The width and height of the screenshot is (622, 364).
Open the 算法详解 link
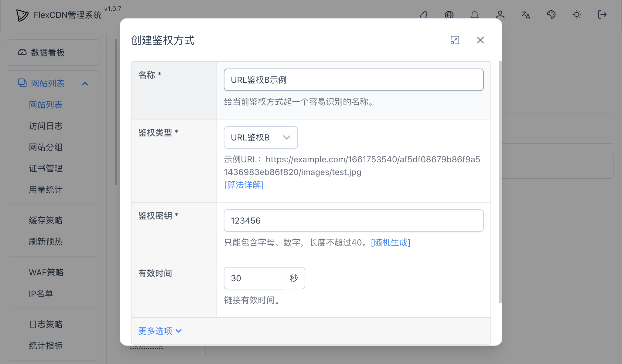click(244, 185)
